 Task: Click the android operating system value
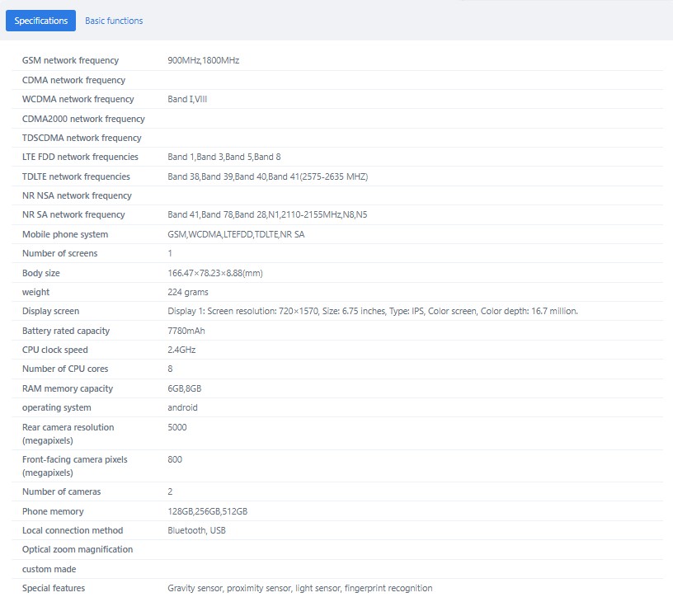click(182, 408)
